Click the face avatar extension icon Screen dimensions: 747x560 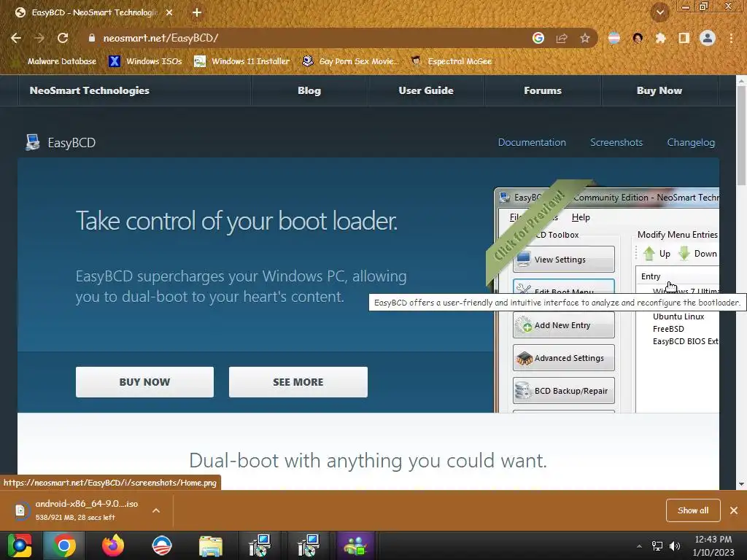[638, 38]
